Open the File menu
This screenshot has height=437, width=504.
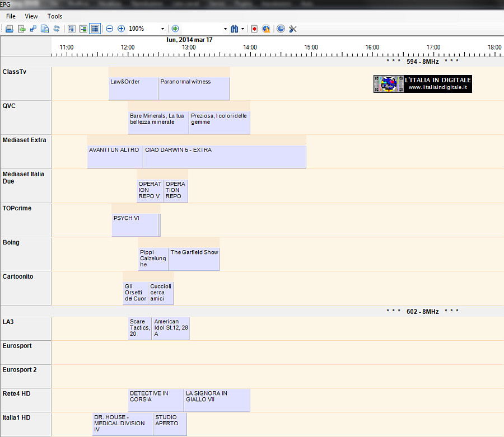[11, 16]
